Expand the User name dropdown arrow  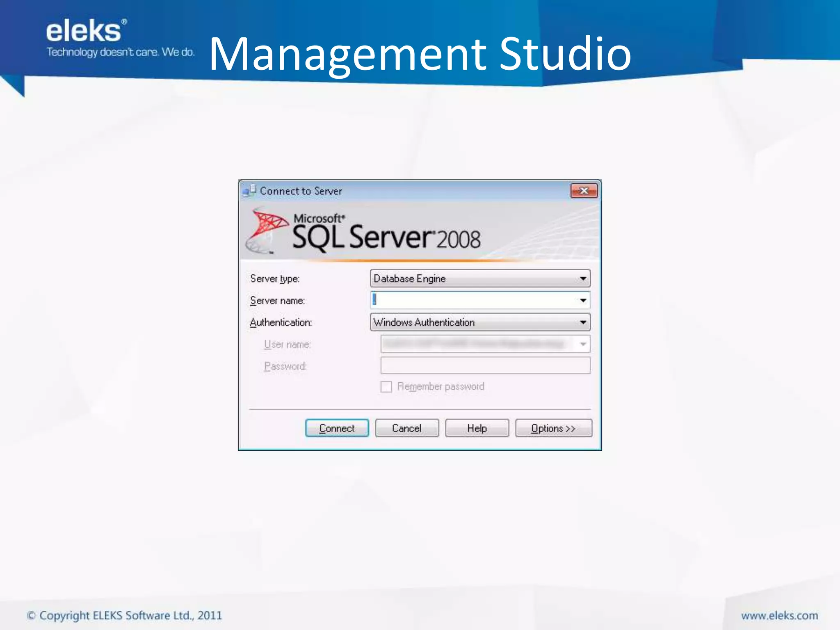(583, 344)
